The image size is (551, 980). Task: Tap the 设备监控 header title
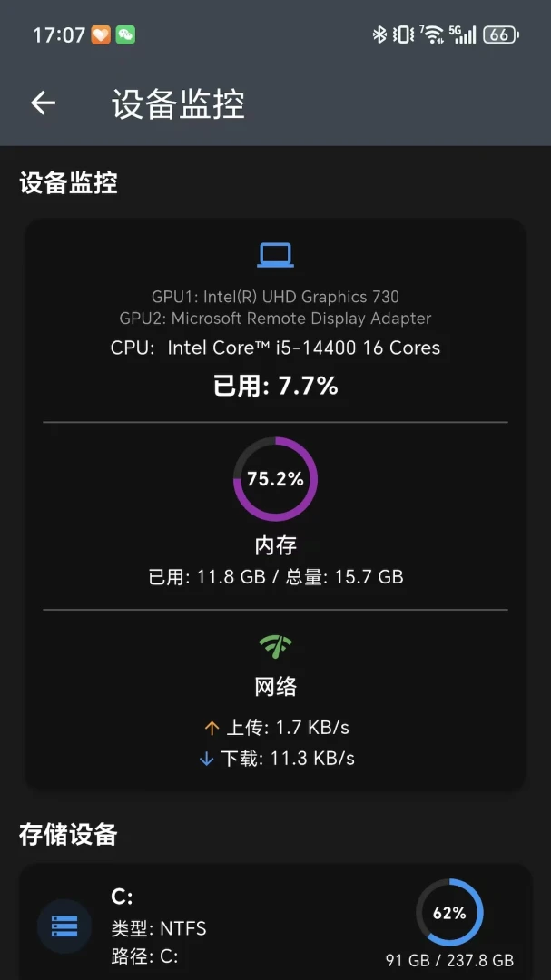click(178, 103)
